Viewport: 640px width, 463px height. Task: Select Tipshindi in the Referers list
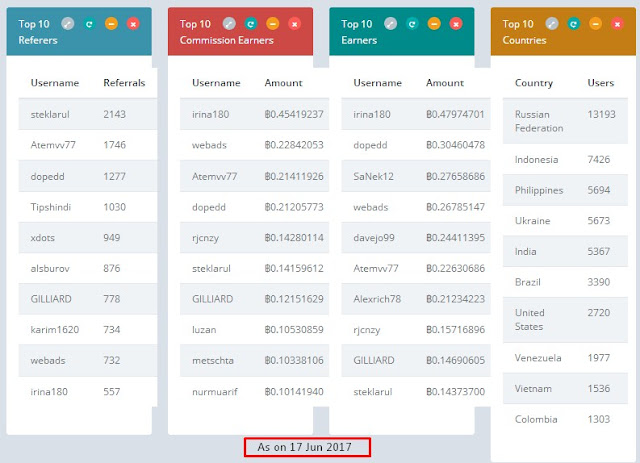51,207
